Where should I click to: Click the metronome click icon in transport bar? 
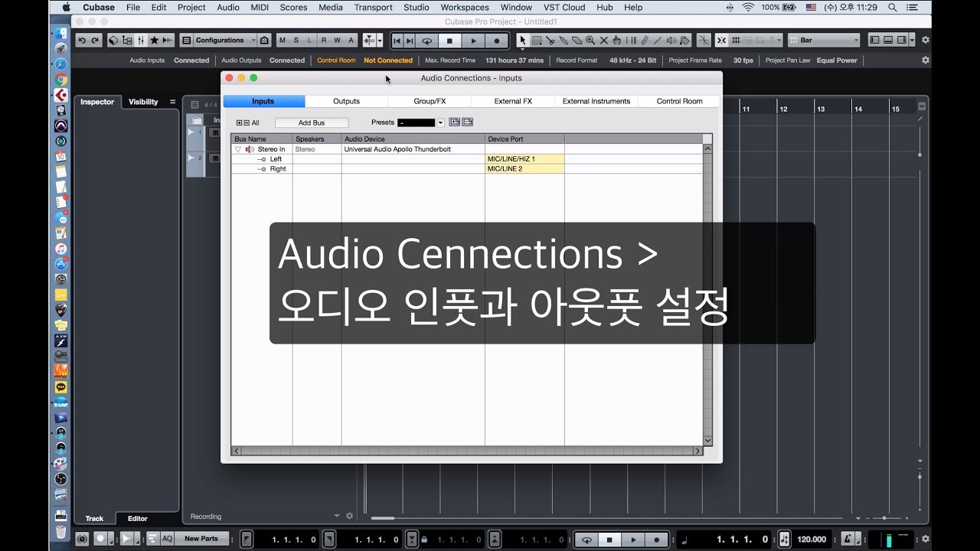click(848, 539)
